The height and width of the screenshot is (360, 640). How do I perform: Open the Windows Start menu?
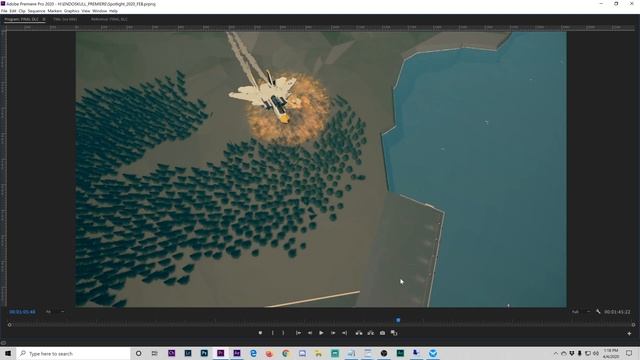tap(8, 353)
